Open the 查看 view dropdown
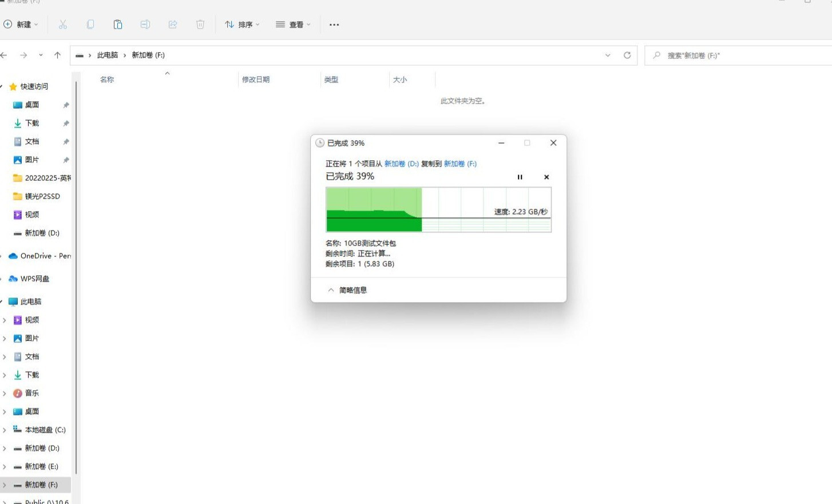This screenshot has width=832, height=504. click(x=293, y=25)
